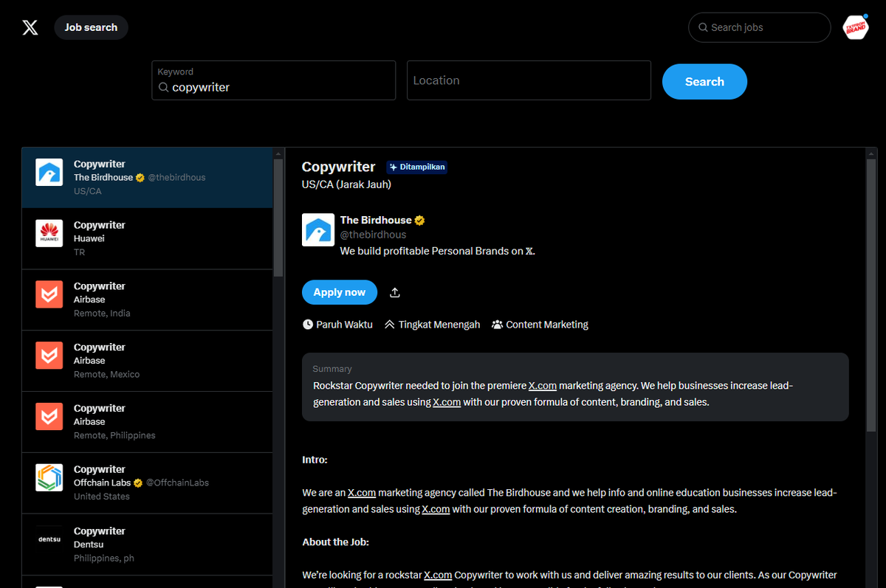Click the chevrons icon next to Tingkat Menengah
This screenshot has height=588, width=886.
[390, 325]
